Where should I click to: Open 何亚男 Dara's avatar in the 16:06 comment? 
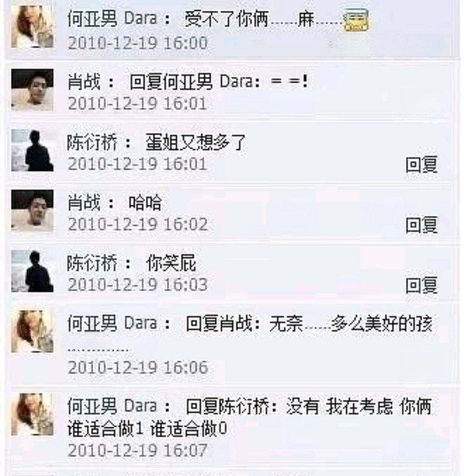tap(32, 331)
